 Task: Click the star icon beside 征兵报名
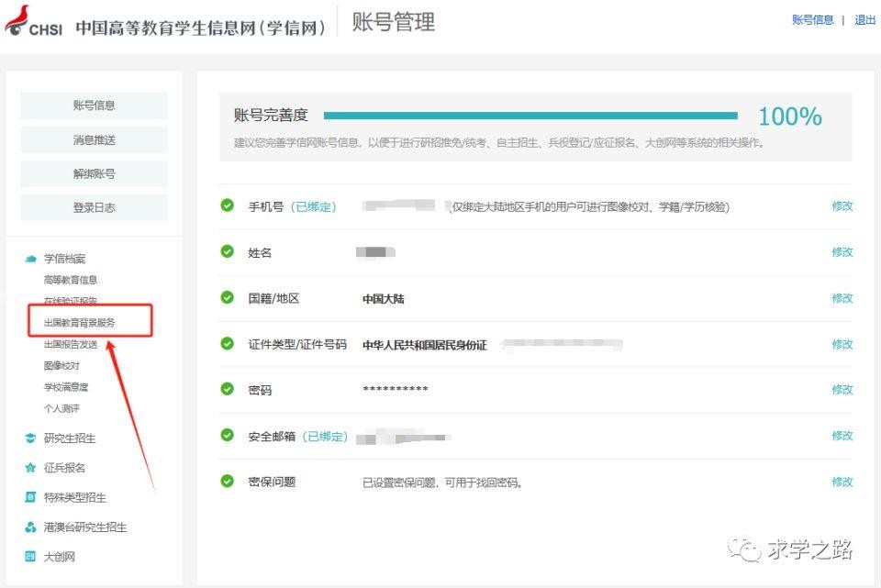(x=30, y=468)
